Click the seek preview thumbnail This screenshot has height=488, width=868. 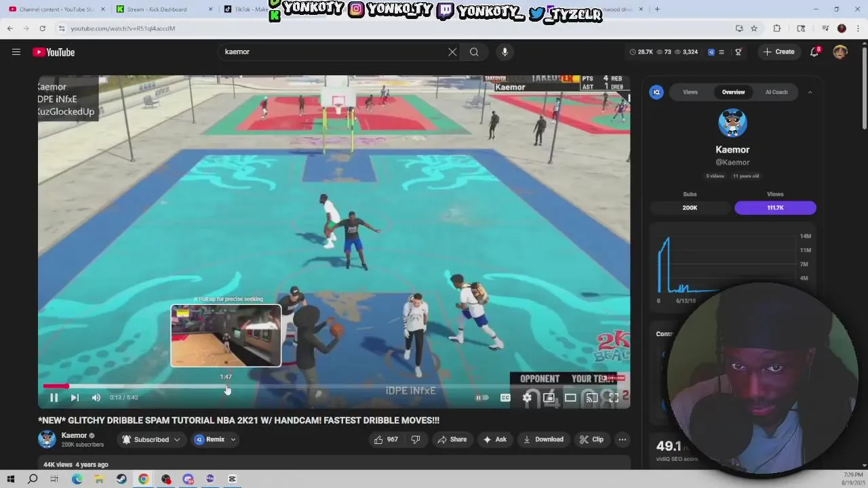click(x=226, y=335)
